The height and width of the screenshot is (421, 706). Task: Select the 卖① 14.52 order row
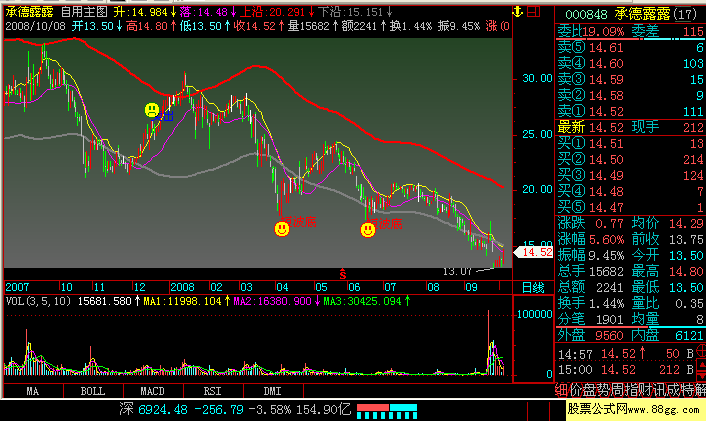(x=630, y=111)
